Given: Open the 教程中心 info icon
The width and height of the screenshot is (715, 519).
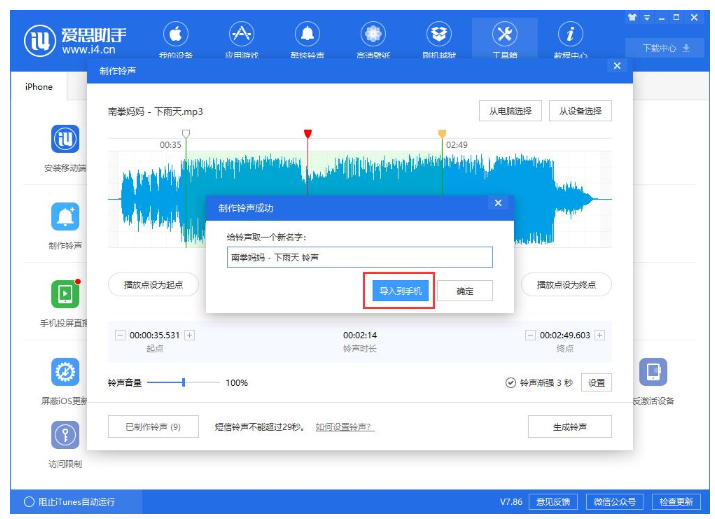Looking at the screenshot, I should (570, 37).
